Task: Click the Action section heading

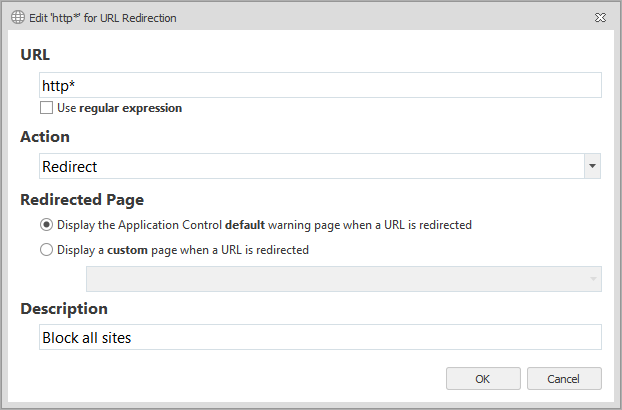Action: (45, 137)
